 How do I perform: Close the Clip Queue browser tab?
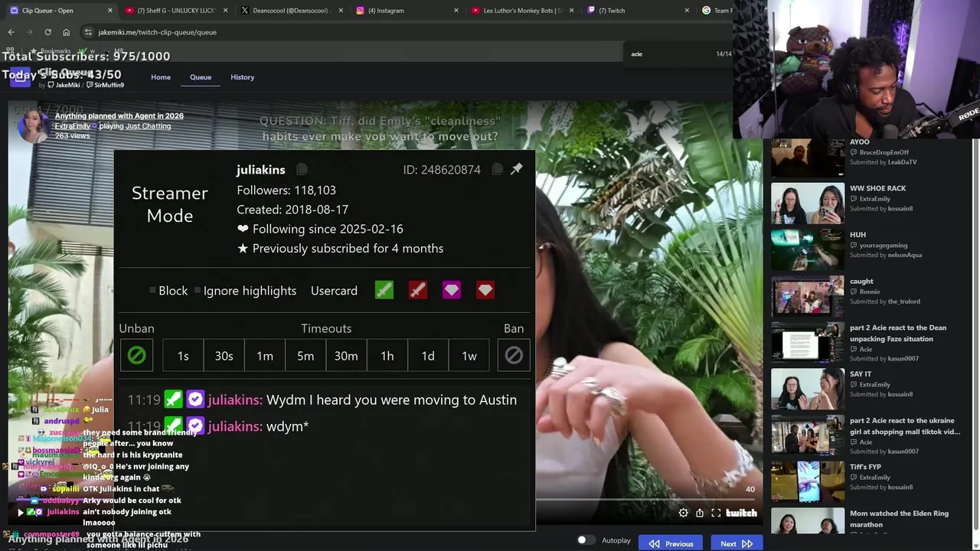pyautogui.click(x=110, y=11)
